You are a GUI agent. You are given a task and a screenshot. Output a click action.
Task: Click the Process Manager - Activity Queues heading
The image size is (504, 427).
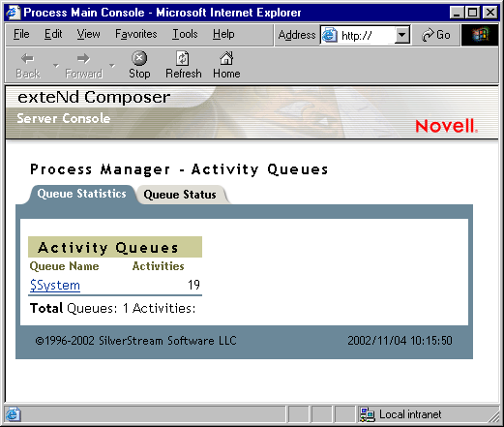(179, 169)
